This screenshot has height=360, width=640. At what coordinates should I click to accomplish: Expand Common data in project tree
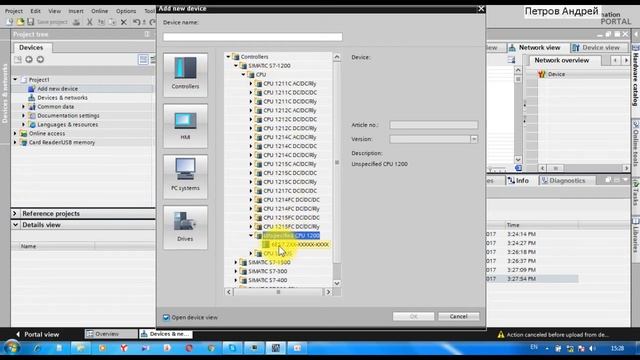point(23,107)
